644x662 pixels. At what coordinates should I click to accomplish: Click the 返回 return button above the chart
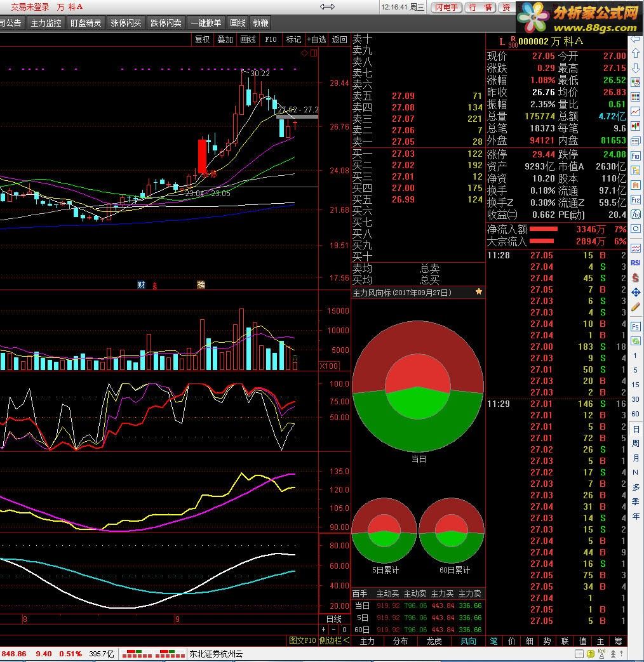339,39
